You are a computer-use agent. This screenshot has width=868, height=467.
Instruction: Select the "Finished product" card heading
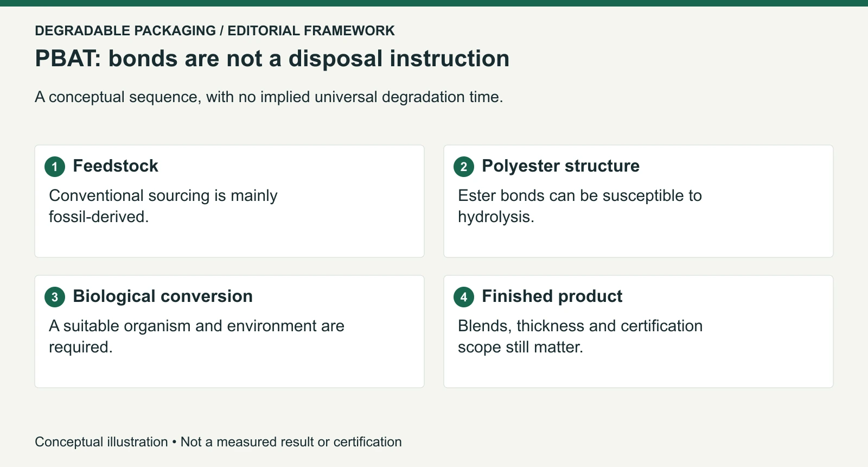coord(552,296)
